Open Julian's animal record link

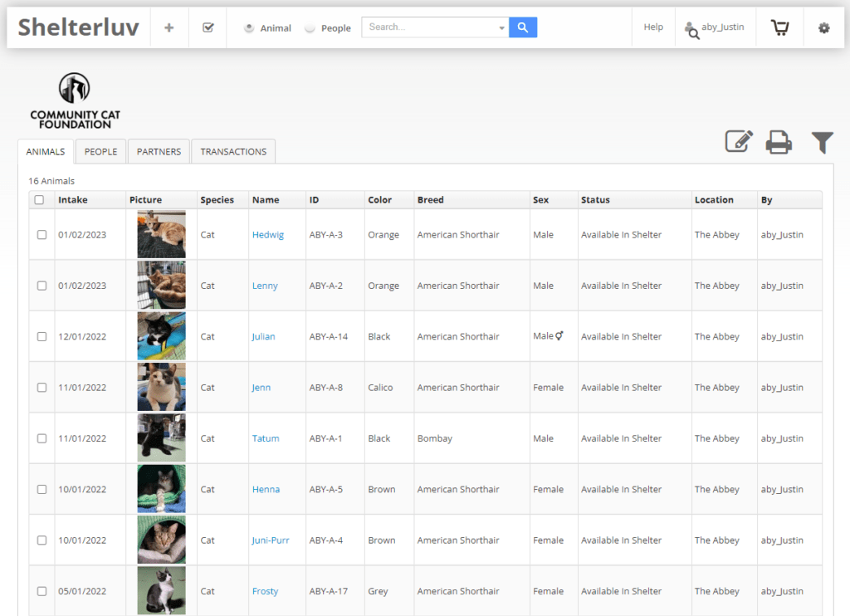tap(263, 337)
